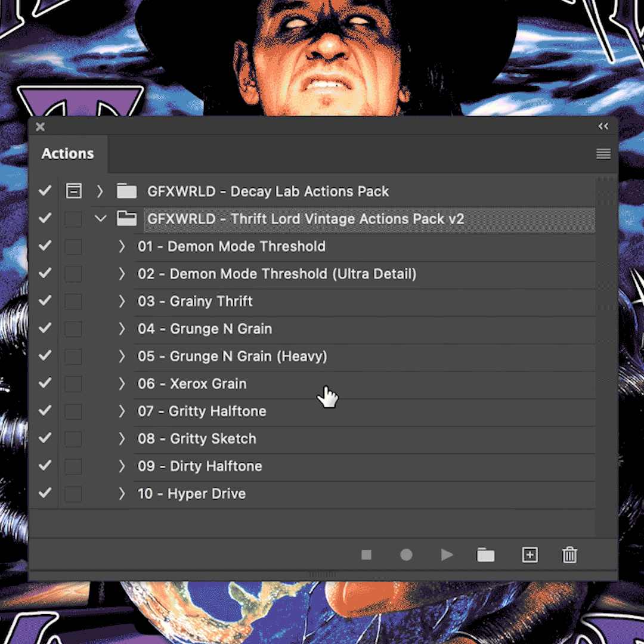Uncheck the 03 - Grainy Thrift checkmark
This screenshot has height=644, width=644.
pyautogui.click(x=45, y=301)
